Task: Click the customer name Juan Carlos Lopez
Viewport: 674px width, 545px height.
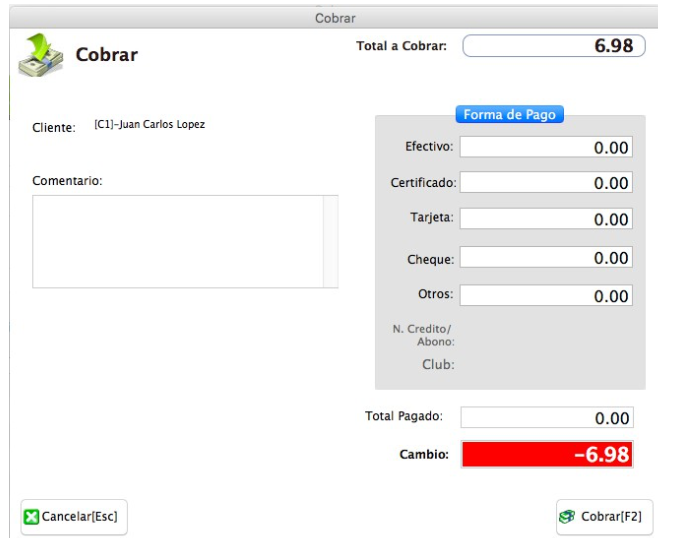Action: [162, 124]
